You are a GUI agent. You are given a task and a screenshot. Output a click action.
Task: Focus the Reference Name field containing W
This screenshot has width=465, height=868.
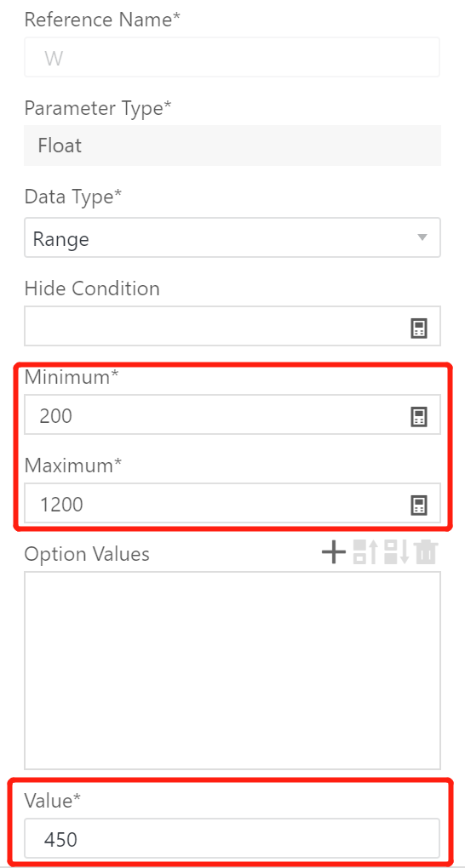(x=232, y=57)
